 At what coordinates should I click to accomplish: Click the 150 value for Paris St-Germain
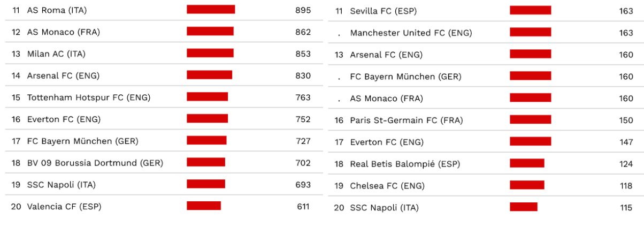[x=626, y=120]
